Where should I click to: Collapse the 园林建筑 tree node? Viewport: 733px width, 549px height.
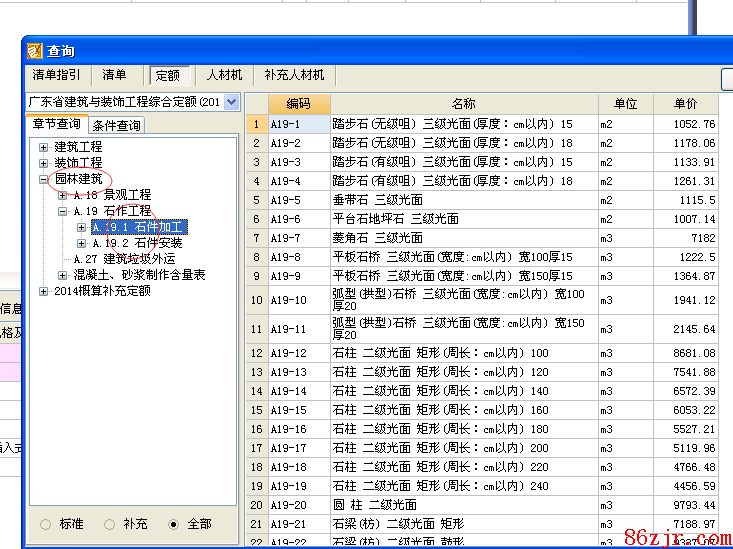pos(43,180)
